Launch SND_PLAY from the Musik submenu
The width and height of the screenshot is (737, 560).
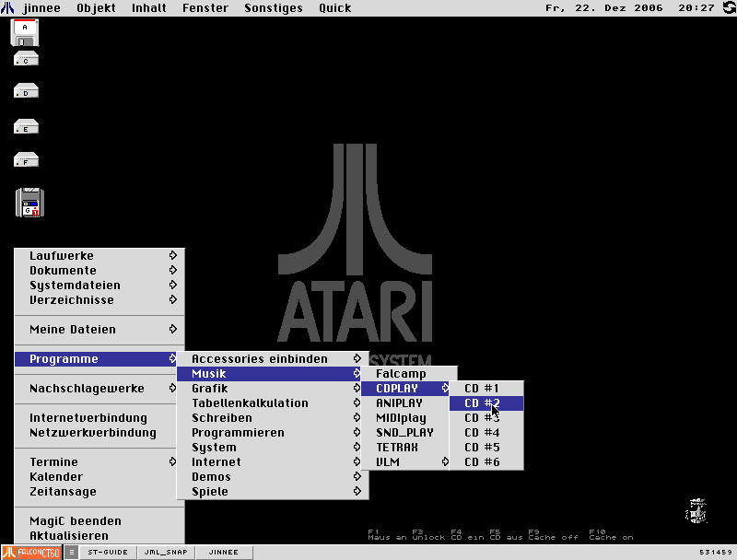405,433
